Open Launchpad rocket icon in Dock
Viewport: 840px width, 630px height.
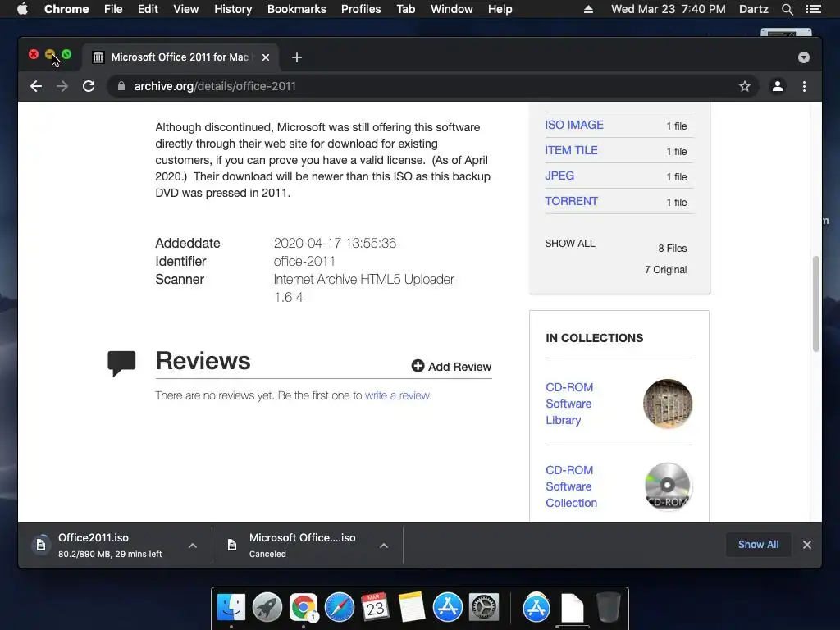(267, 607)
